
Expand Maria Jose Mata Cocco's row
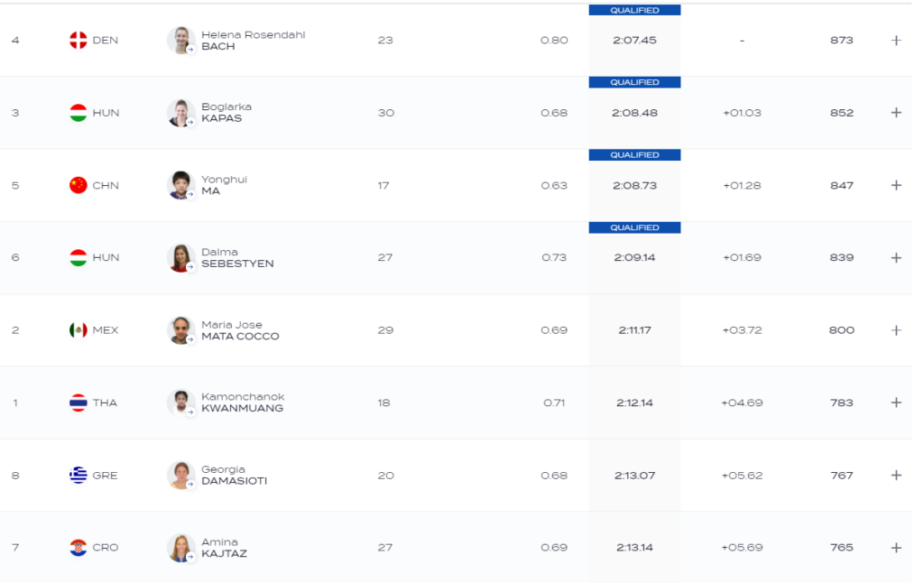[x=895, y=330]
